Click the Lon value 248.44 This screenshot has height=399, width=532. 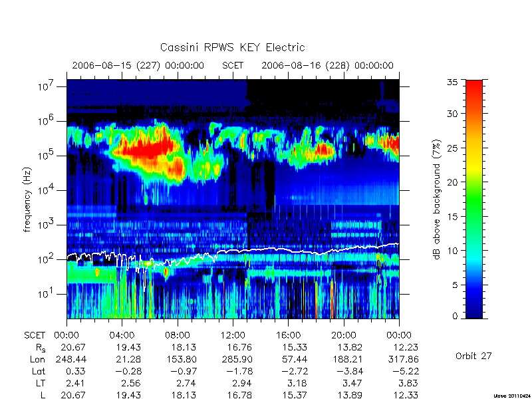tap(70, 359)
